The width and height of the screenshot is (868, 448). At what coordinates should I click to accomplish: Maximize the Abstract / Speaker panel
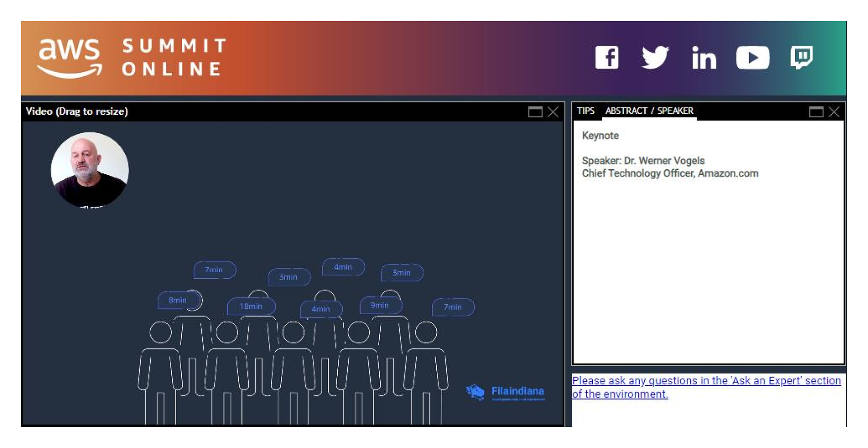point(816,112)
